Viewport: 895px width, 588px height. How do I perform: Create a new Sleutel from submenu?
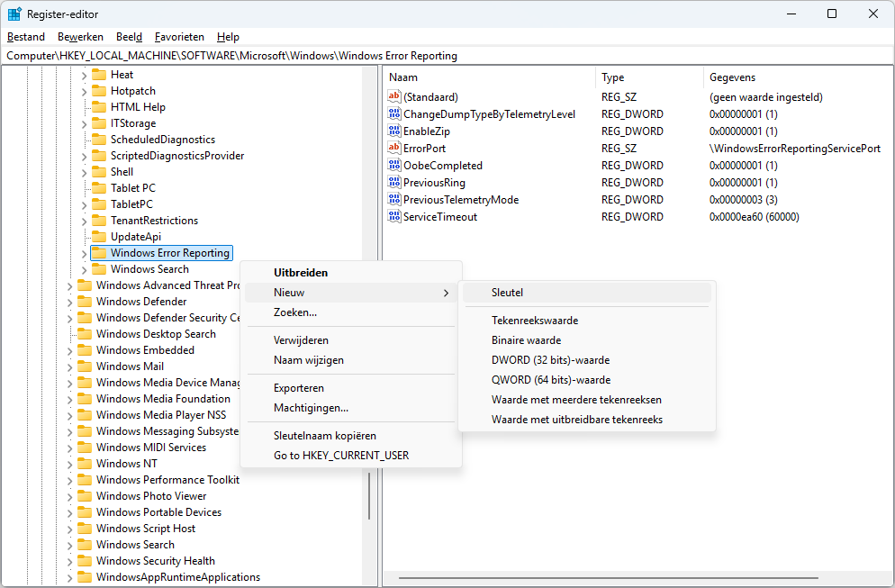(x=587, y=293)
